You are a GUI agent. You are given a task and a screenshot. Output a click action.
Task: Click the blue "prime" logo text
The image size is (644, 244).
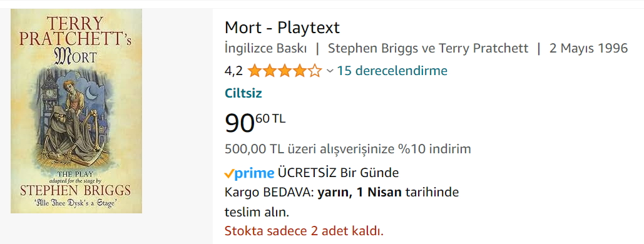click(x=254, y=174)
